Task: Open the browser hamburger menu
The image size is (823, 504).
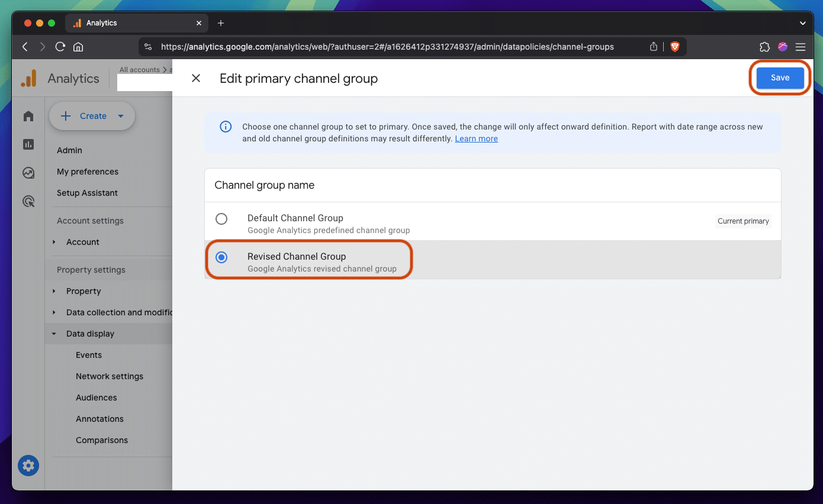Action: 801,47
